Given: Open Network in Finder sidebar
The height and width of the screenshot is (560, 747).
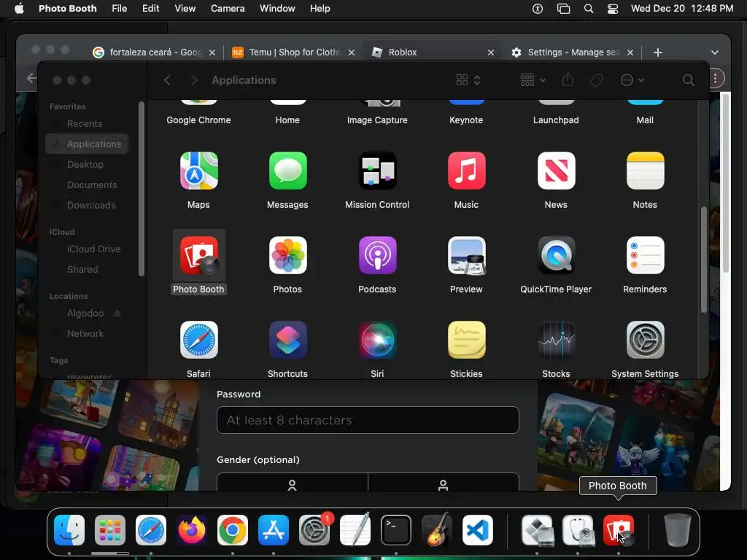Looking at the screenshot, I should [87, 334].
